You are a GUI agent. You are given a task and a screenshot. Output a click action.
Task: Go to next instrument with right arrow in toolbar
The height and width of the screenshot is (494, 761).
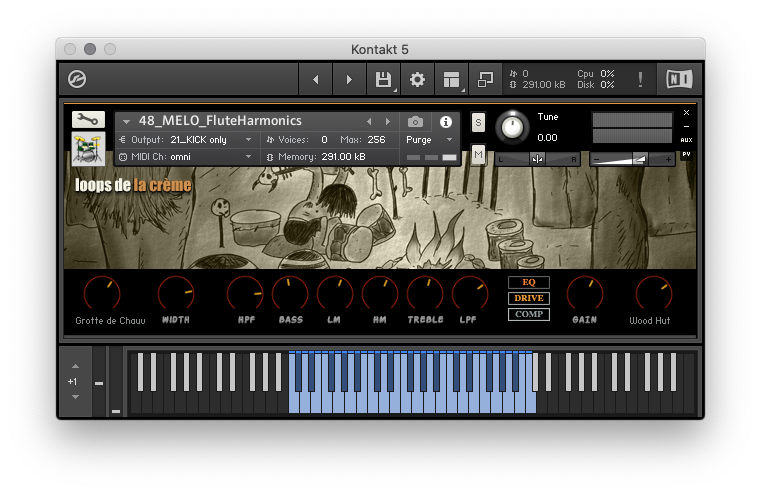(349, 79)
